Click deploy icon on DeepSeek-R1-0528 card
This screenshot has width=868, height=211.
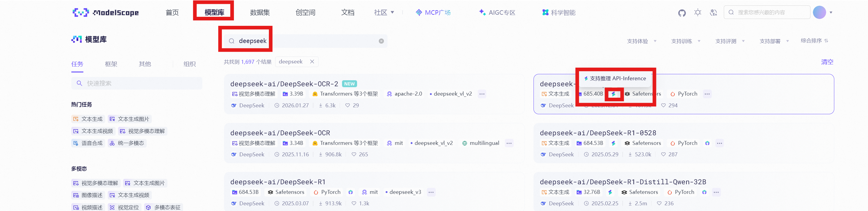pyautogui.click(x=707, y=143)
